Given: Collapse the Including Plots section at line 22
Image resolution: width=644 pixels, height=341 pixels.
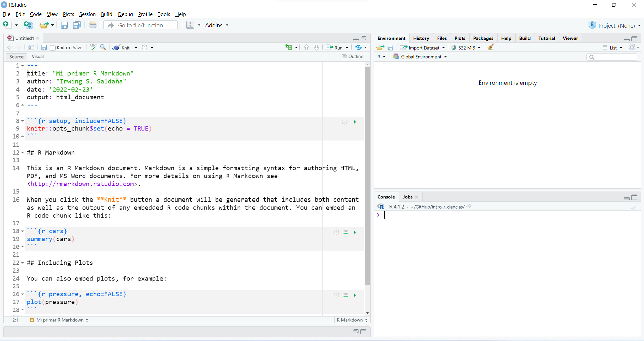Looking at the screenshot, I should click(x=22, y=263).
